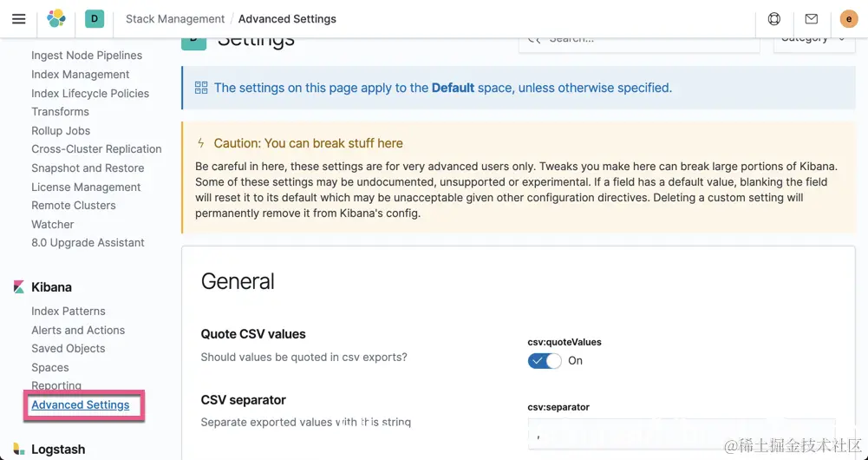Click the General section heading
The image size is (868, 460).
(238, 281)
